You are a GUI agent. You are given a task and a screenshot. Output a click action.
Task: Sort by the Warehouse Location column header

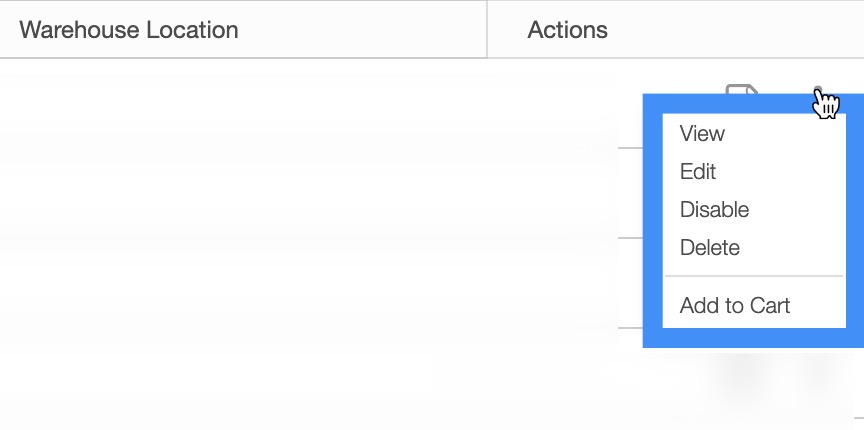click(129, 29)
